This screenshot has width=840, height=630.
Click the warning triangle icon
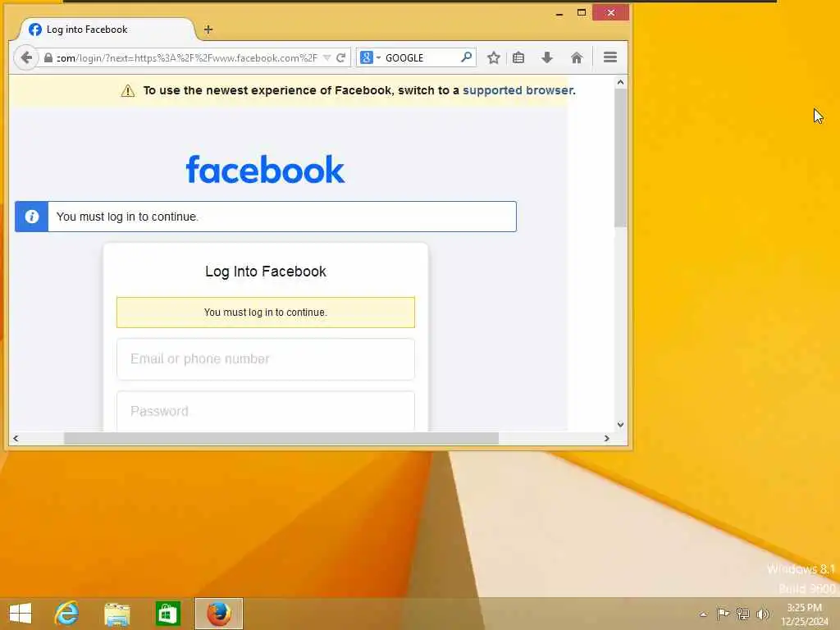coord(128,90)
